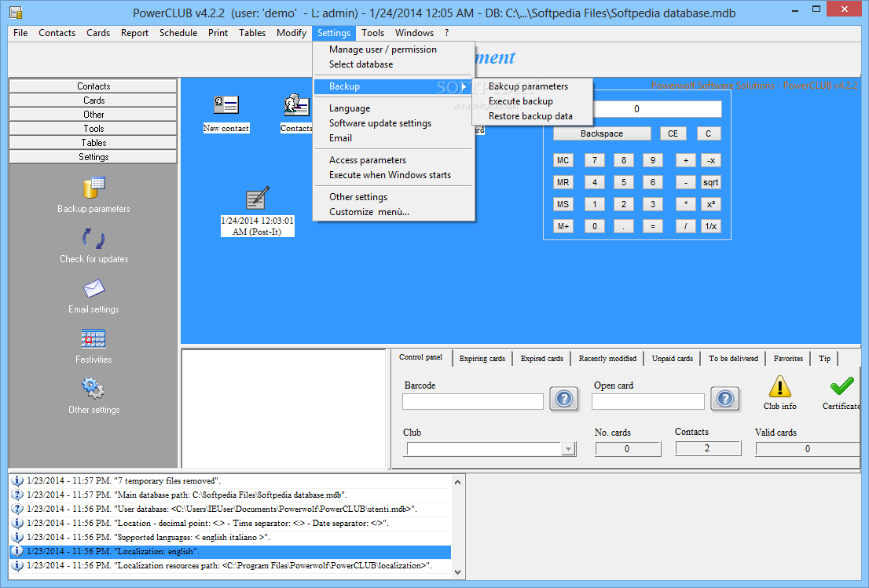Click the PowerCLUB title bar app icon
Screen dimensions: 869x588
click(16, 13)
